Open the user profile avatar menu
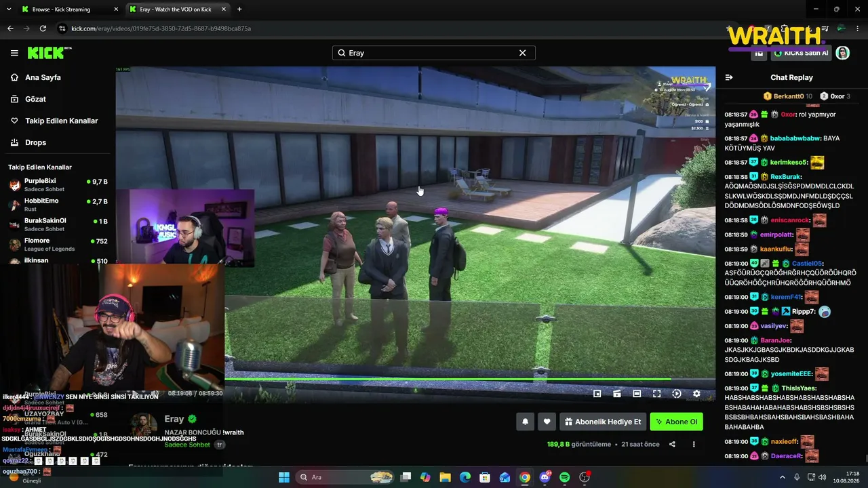The width and height of the screenshot is (868, 488). pos(843,53)
